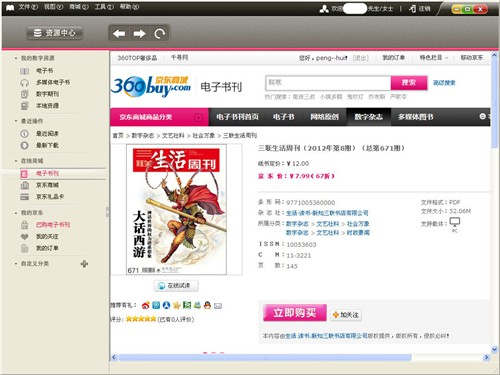Click the horizontal scrollbar right arrow
Screen dimensions: 500x375
click(x=486, y=358)
